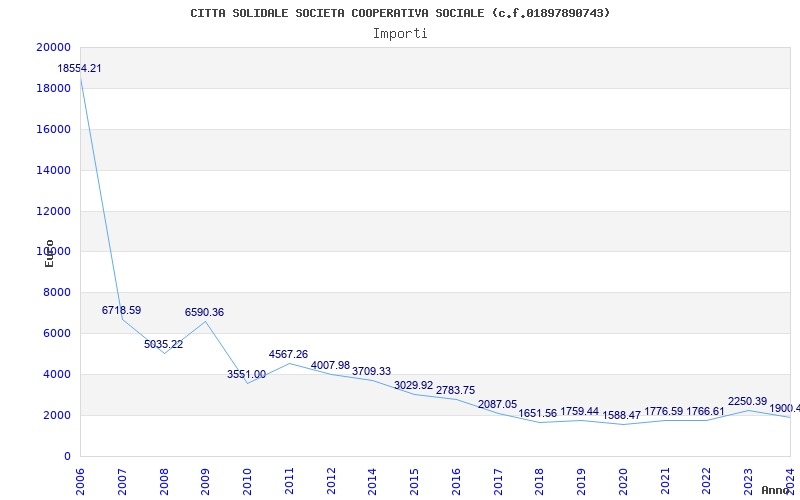This screenshot has width=800, height=500.
Task: Click the 4007.98 data label
Action: (x=330, y=365)
